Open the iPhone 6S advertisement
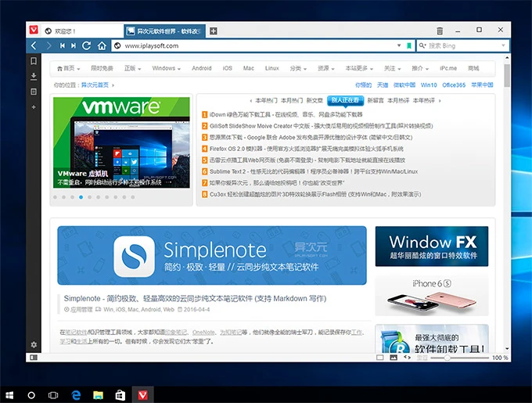The height and width of the screenshot is (403, 532). 432,296
